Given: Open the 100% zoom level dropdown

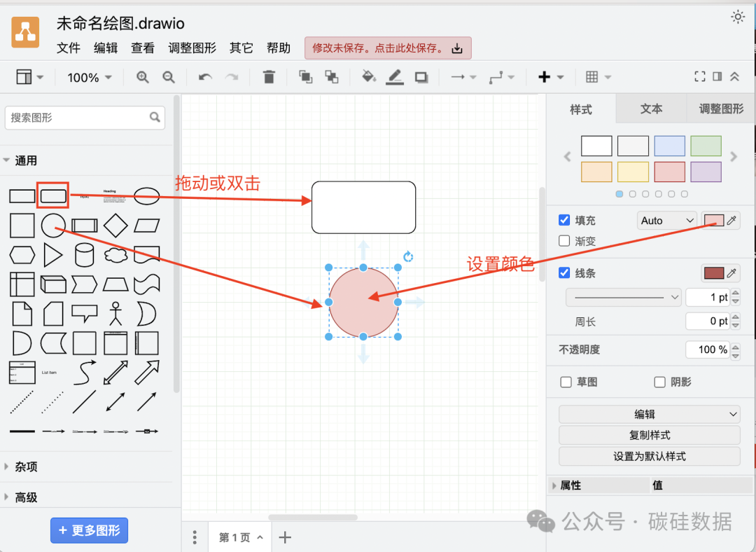Looking at the screenshot, I should (x=90, y=78).
